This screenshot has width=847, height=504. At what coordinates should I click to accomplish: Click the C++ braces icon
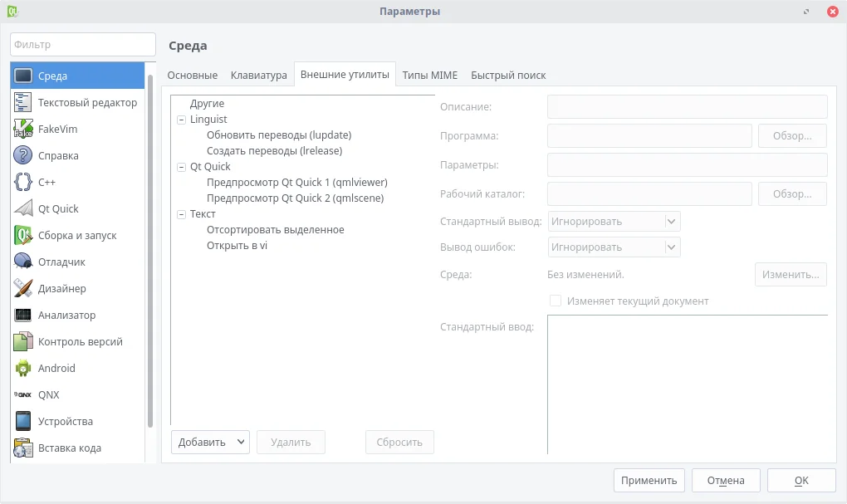[23, 182]
